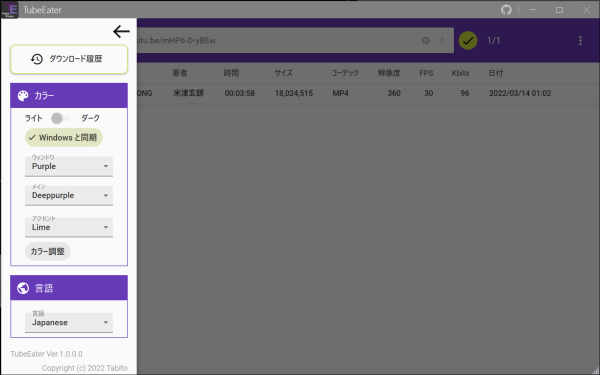Click the ライト label
Viewport: 600px width, 375px height.
tap(34, 118)
